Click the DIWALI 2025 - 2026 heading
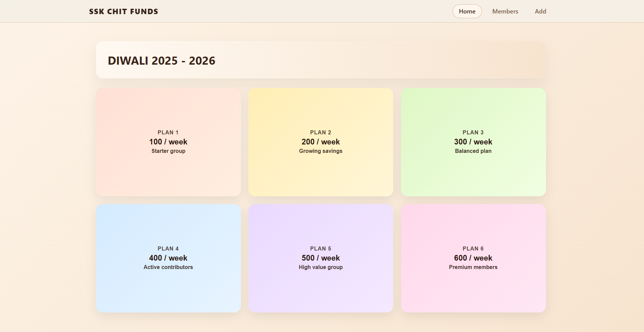This screenshot has width=644, height=332. pos(161,61)
